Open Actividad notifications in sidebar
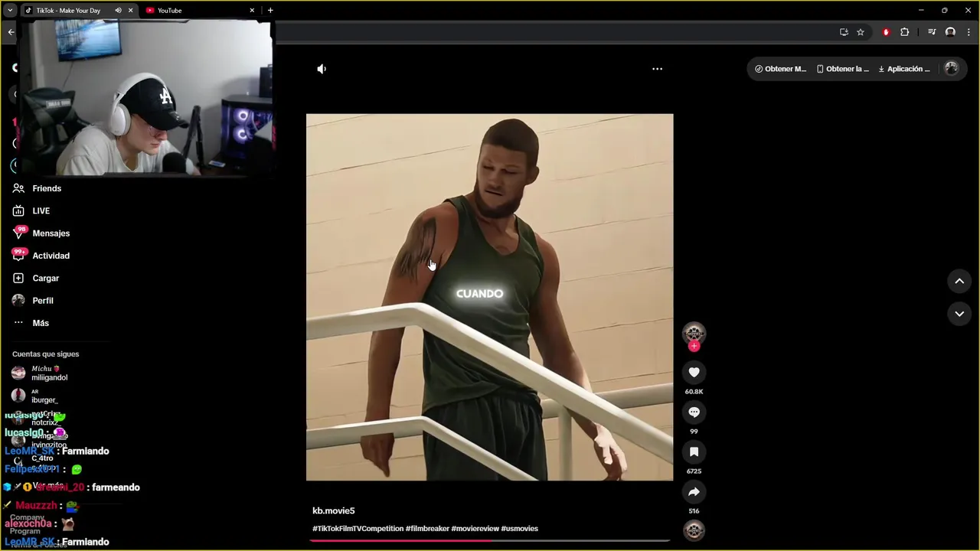This screenshot has height=551, width=980. 51,256
